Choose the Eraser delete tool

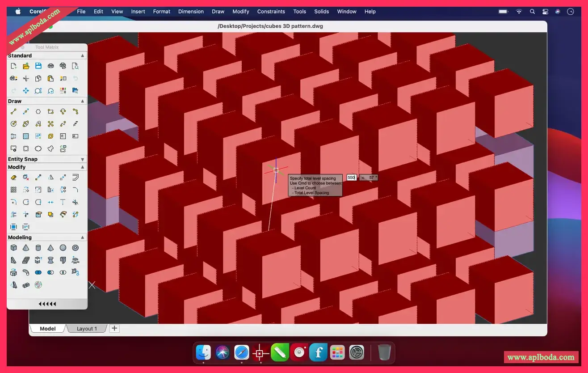click(13, 178)
